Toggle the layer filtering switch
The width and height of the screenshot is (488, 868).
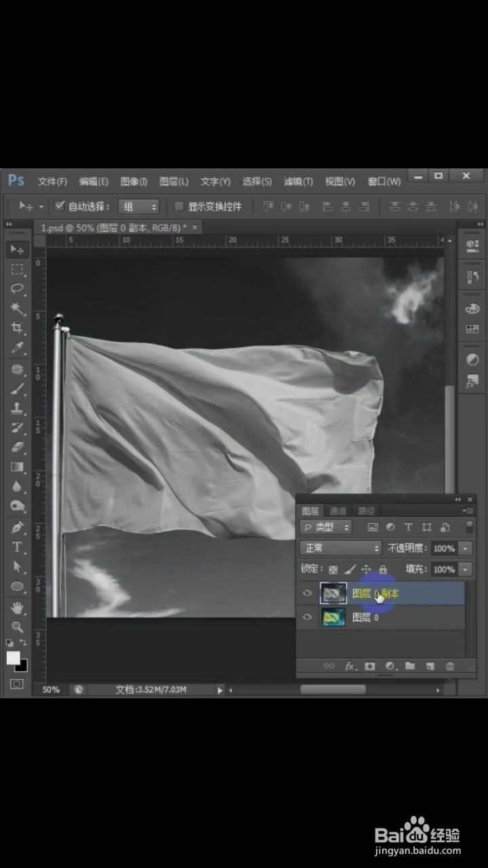470,527
